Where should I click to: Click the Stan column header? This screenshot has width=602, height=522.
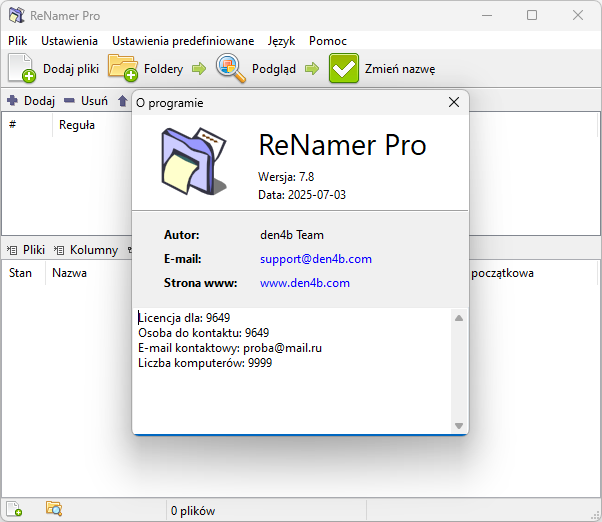(20, 273)
